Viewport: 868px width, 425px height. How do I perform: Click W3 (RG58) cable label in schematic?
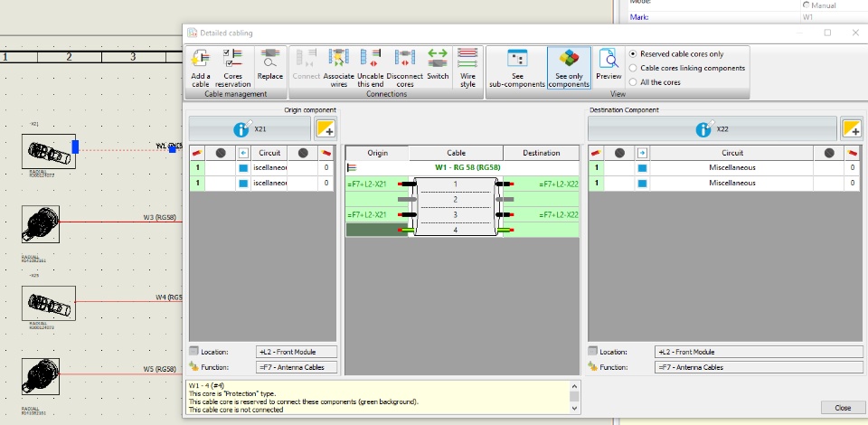(159, 218)
